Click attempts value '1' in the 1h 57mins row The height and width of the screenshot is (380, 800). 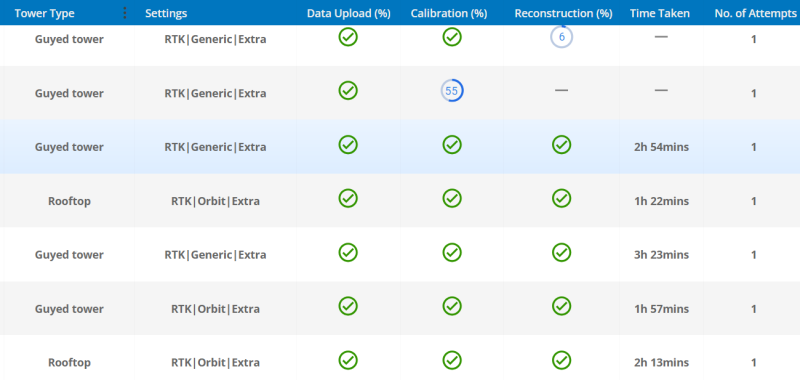point(754,309)
